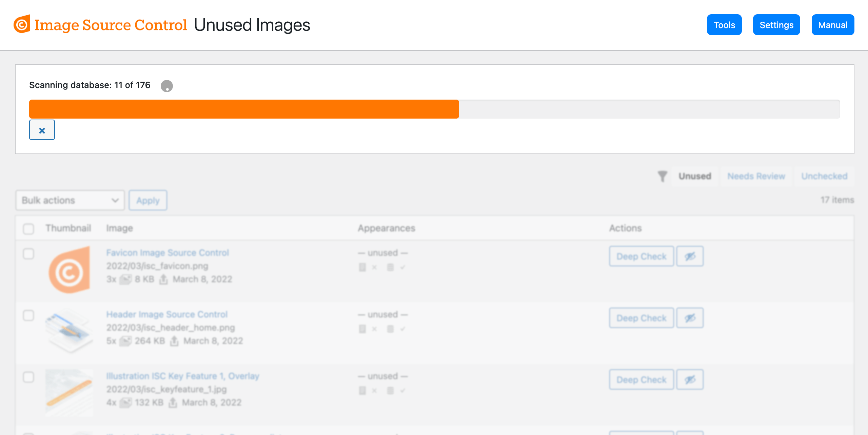Open the Favicon Image Source Control thumbnail
Viewport: 868px width, 435px height.
[69, 270]
